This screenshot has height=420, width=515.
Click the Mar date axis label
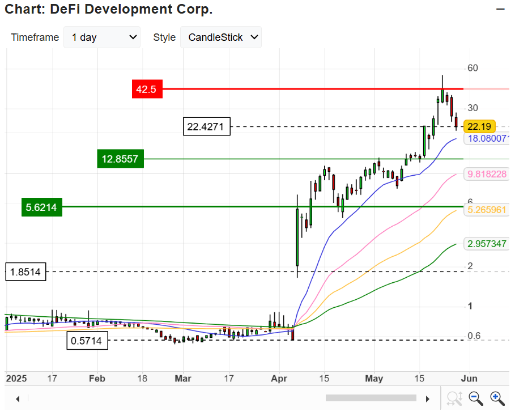pyautogui.click(x=183, y=379)
